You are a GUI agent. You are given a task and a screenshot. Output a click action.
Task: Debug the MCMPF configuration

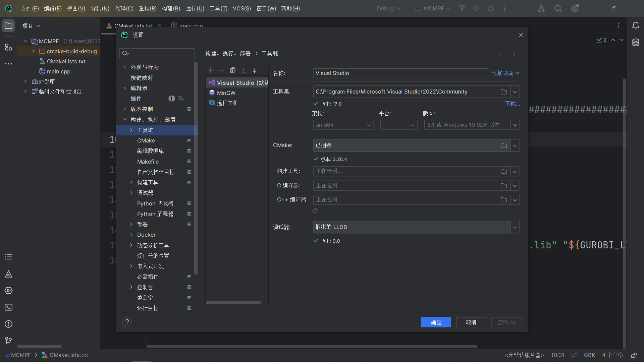click(x=490, y=8)
